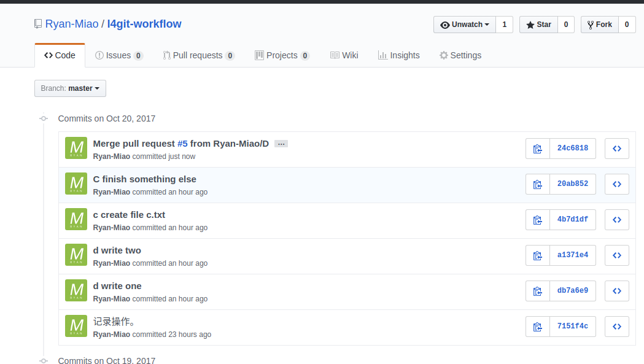644x364 pixels.
Task: Click Ryan-Miao author on 'd write two' commit
Action: tap(111, 263)
